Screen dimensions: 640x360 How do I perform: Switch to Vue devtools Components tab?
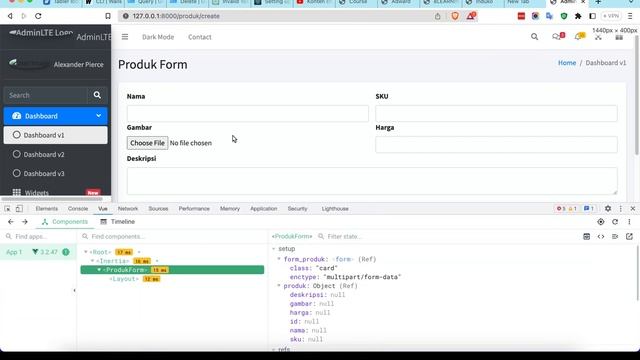pyautogui.click(x=64, y=222)
